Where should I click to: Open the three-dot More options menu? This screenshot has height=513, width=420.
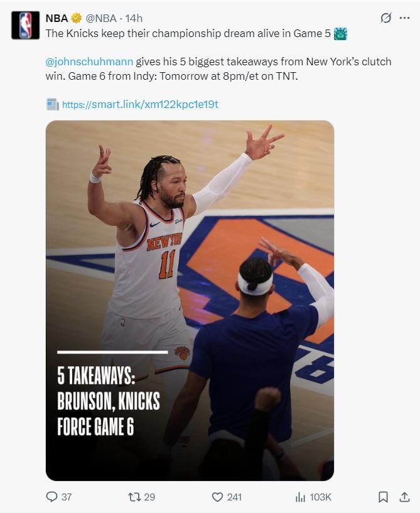click(x=404, y=18)
